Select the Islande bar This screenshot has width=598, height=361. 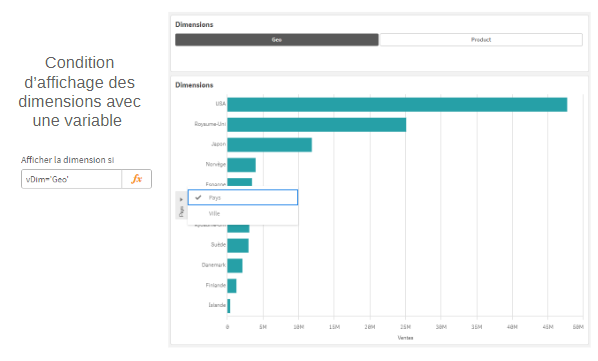229,306
